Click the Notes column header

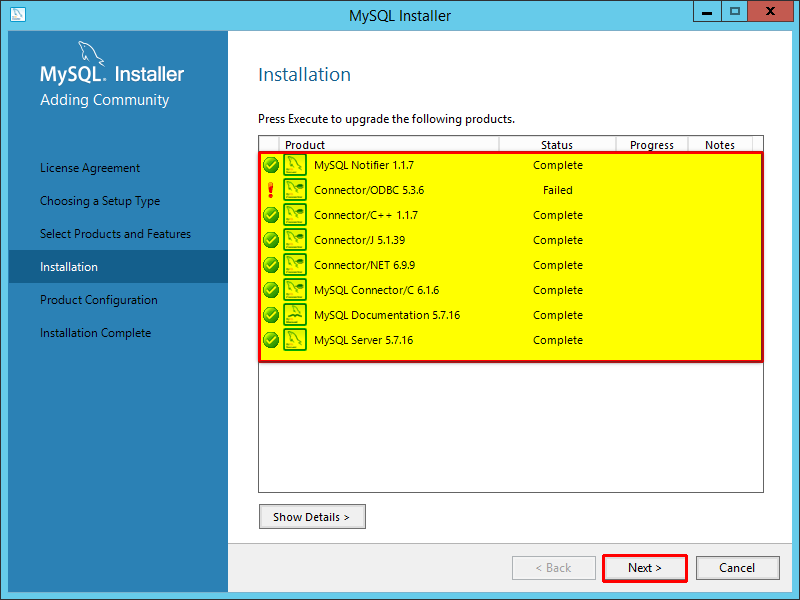(720, 145)
